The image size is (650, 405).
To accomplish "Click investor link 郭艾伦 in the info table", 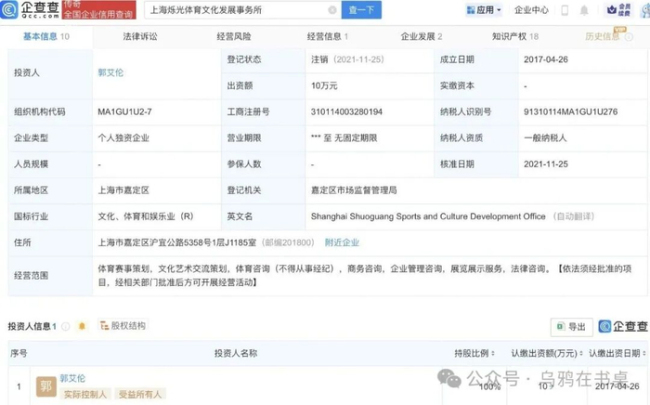I will point(112,73).
